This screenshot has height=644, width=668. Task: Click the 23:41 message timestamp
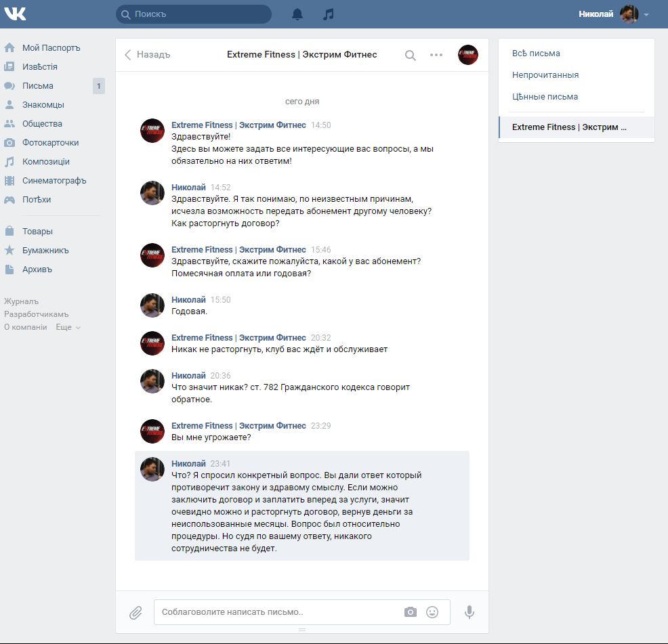[x=220, y=463]
